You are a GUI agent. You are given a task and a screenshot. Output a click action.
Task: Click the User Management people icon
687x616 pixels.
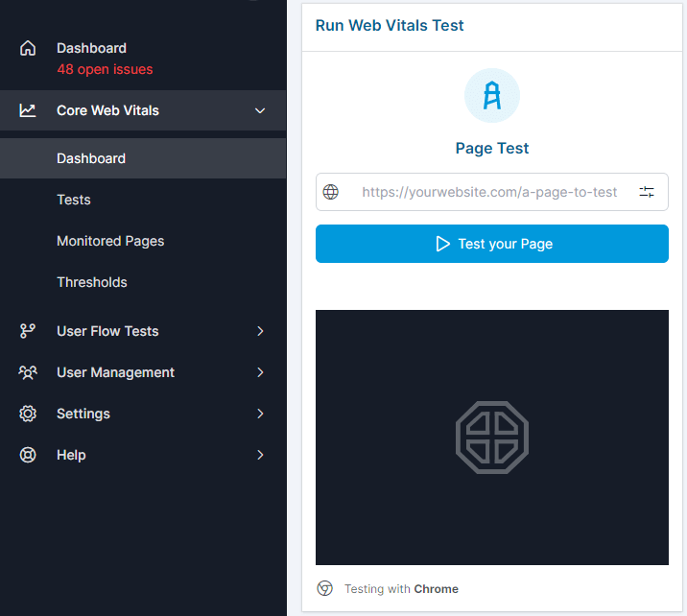click(28, 372)
